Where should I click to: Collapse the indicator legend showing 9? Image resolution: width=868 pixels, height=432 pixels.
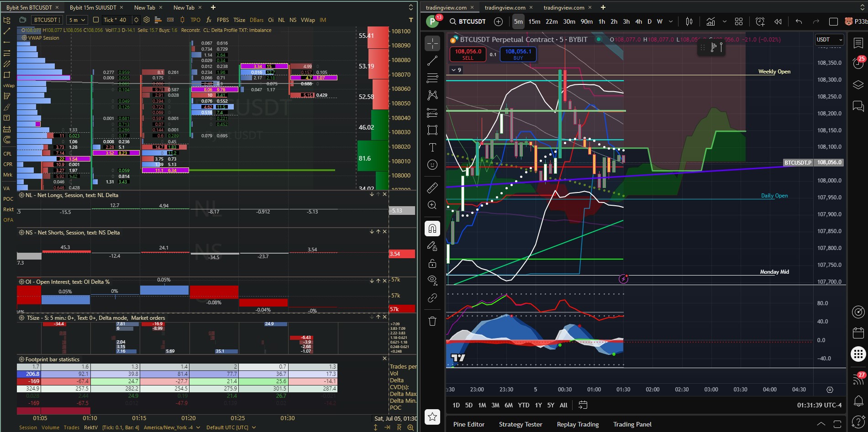click(456, 70)
